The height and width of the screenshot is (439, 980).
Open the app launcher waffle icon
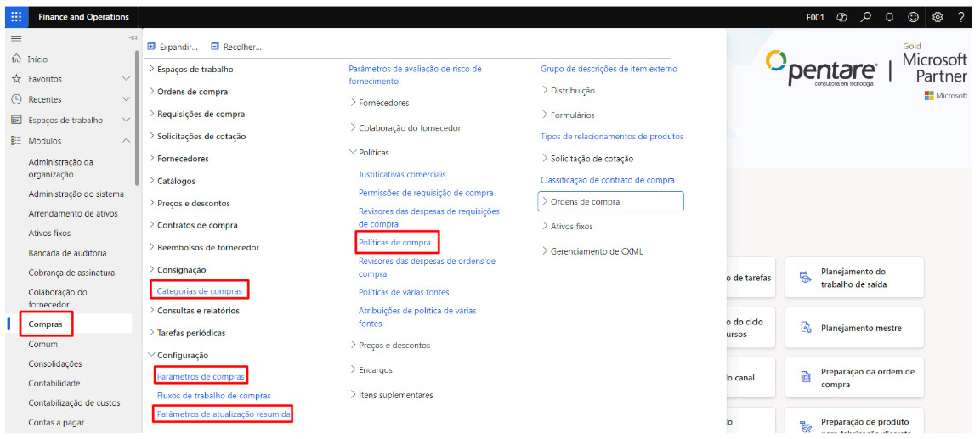(x=17, y=17)
